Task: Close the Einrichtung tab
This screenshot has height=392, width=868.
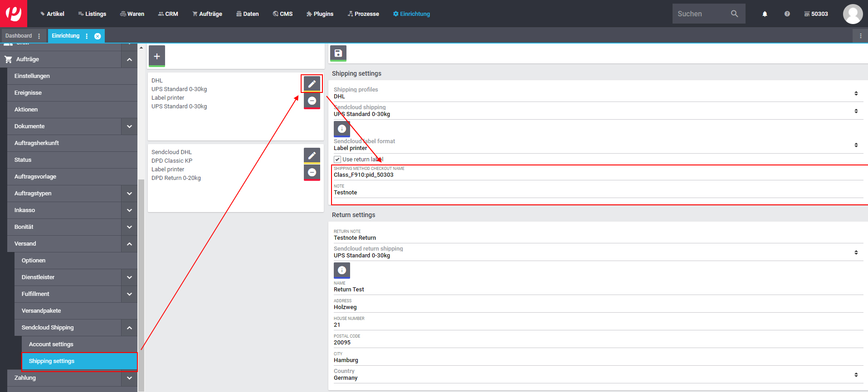Action: tap(98, 36)
